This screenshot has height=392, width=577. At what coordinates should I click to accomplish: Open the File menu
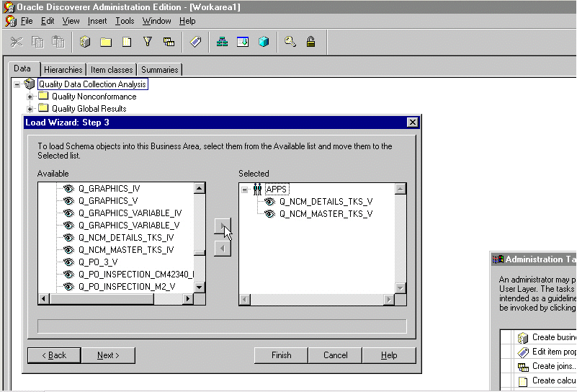click(27, 21)
